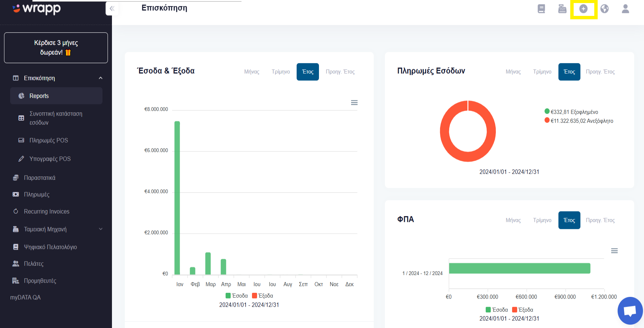The height and width of the screenshot is (328, 644).
Task: Open the cash register icon in header
Action: point(562,9)
